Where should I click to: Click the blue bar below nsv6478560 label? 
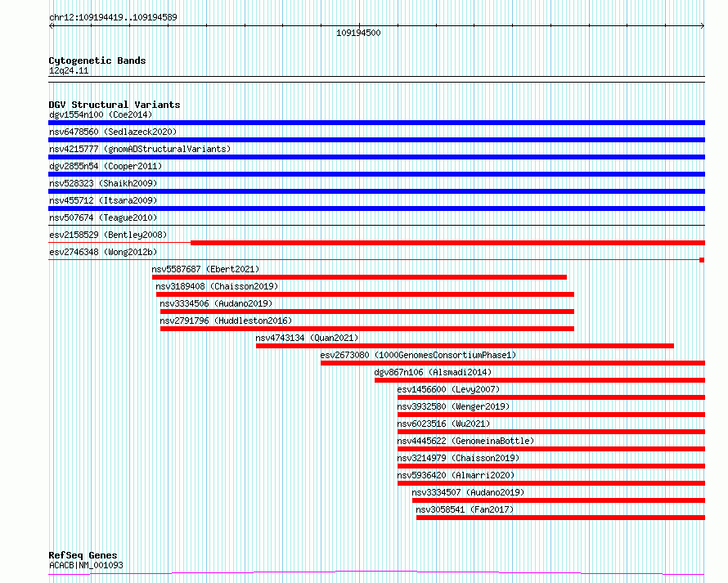376,140
